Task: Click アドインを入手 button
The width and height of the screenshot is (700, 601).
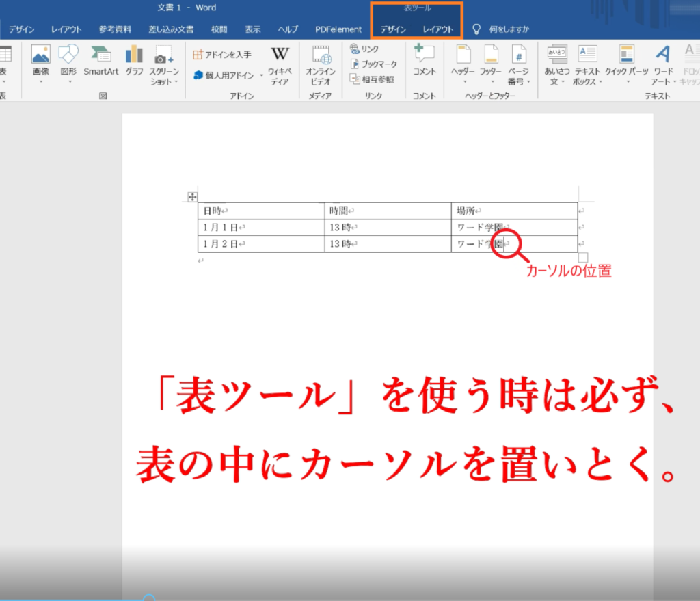Action: click(x=221, y=55)
